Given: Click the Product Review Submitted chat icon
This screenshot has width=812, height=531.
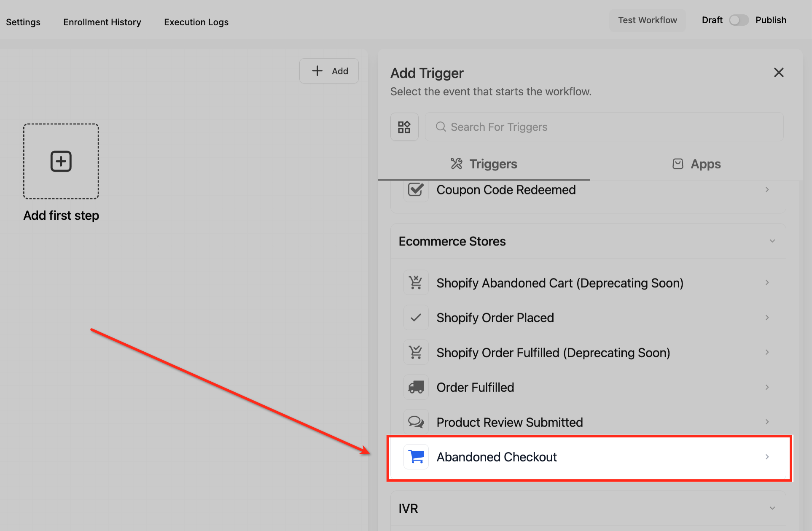Looking at the screenshot, I should tap(416, 422).
